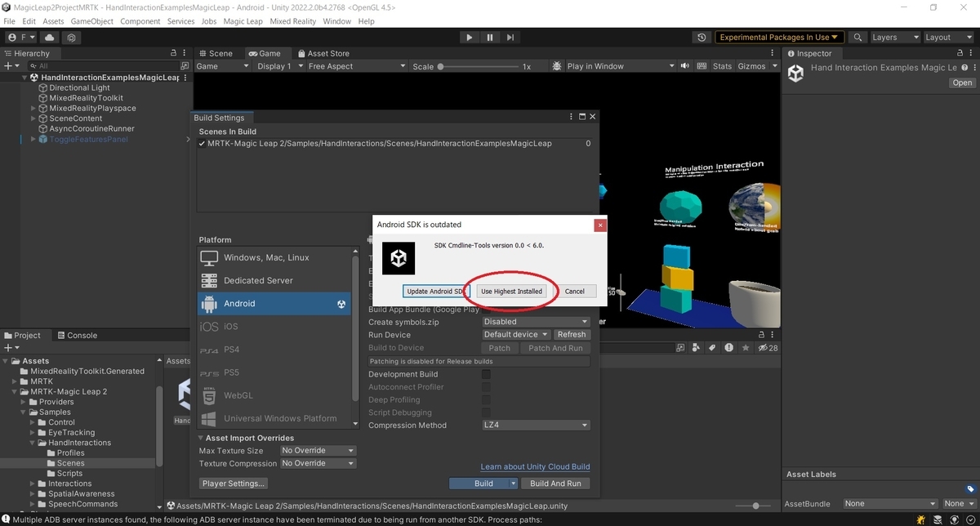Viewport: 980px width, 526px height.
Task: Expand the Interactions folder in Project tree
Action: (x=33, y=484)
